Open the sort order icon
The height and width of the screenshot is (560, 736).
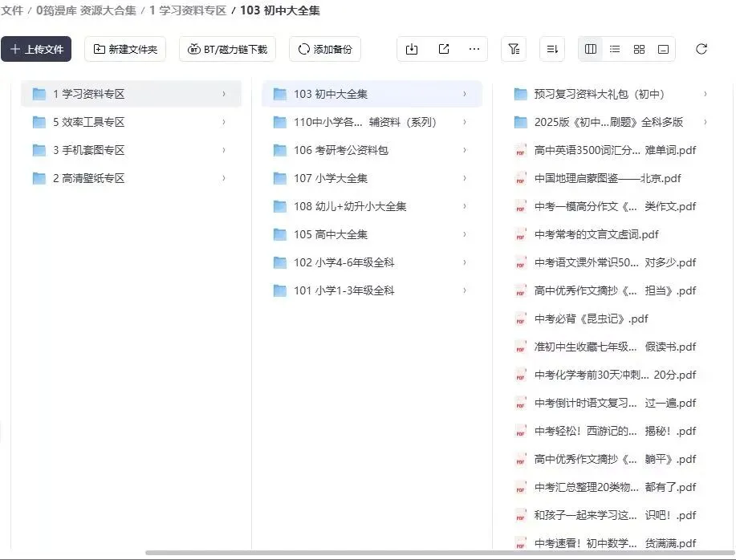552,49
